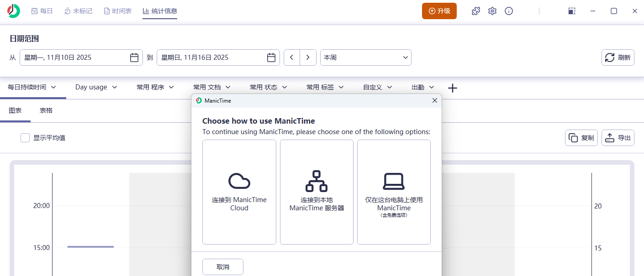Close the ManicTime options dialog
Screen dimensions: 644x276
(434, 100)
